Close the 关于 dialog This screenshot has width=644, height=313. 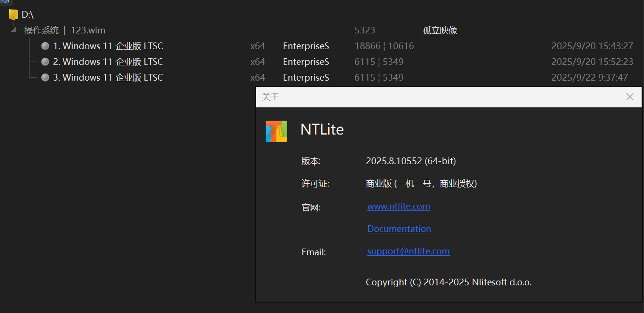click(630, 97)
